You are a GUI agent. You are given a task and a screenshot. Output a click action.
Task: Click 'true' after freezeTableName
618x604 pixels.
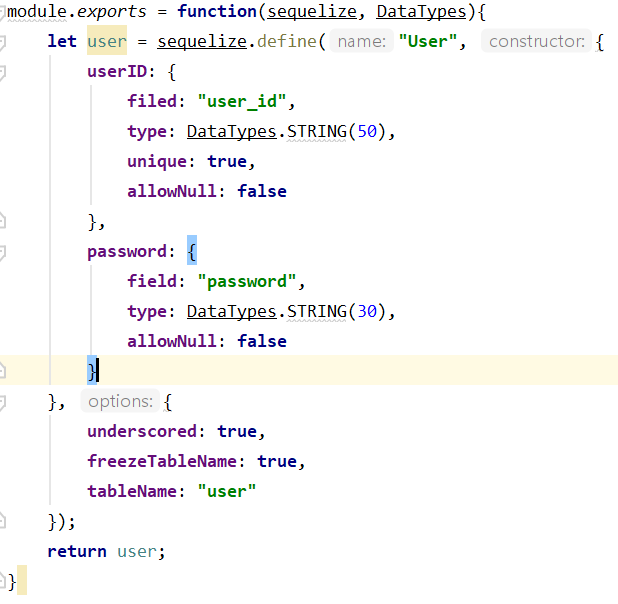tap(277, 461)
